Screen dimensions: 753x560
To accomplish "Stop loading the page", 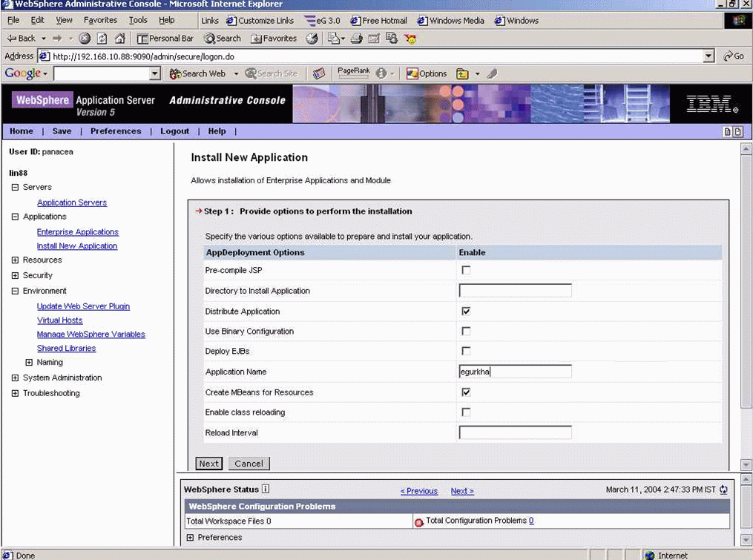I will tap(85, 39).
